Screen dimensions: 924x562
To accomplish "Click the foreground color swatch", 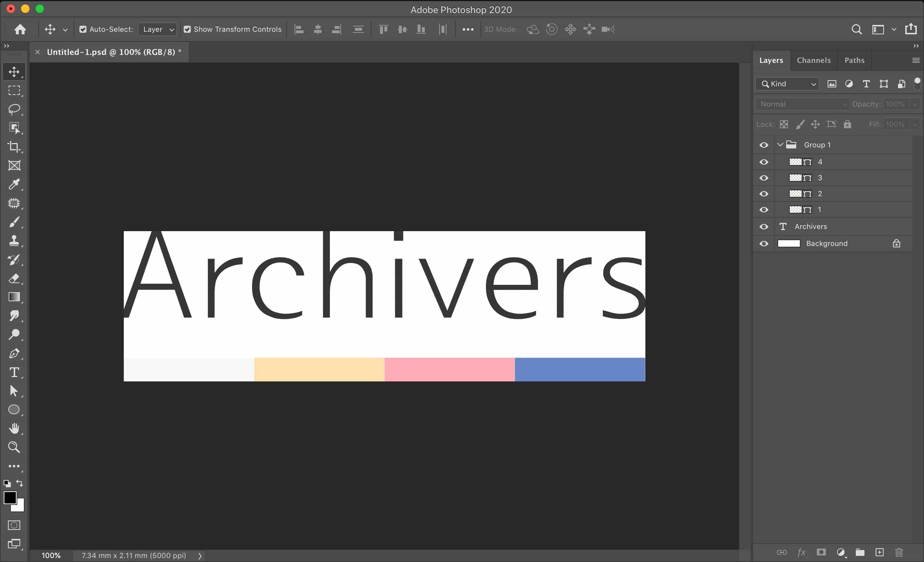I will 10,498.
